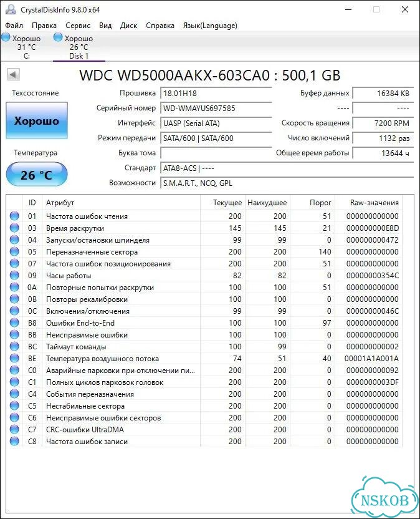Screen dimensions: 420x519
Task: Click the power-on hours value 13644 ч
Action: point(383,153)
